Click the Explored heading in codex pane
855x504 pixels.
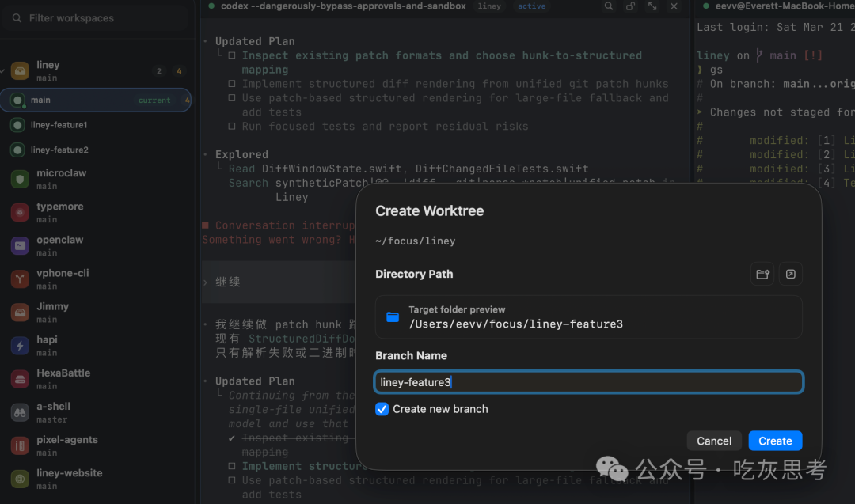[x=241, y=155]
